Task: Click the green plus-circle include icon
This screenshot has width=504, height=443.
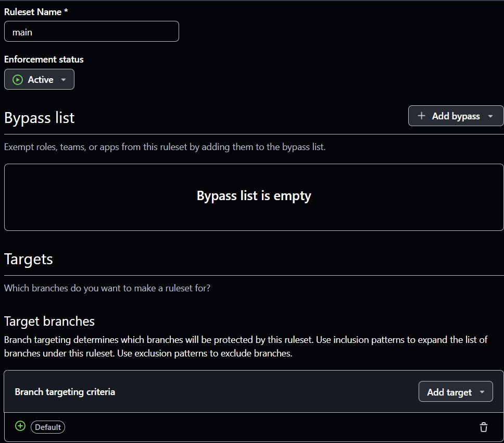Action: [x=20, y=426]
